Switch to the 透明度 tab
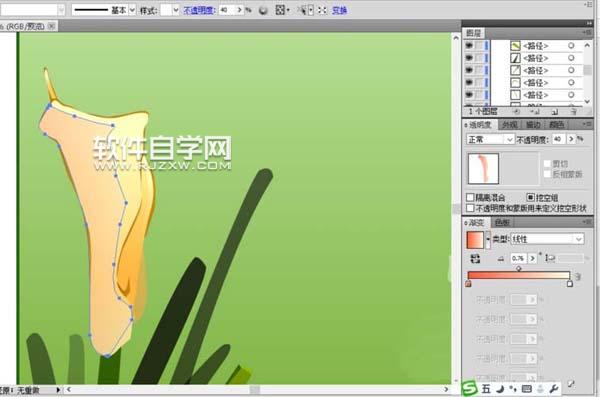Screen dimensions: 600x397 click(x=481, y=125)
